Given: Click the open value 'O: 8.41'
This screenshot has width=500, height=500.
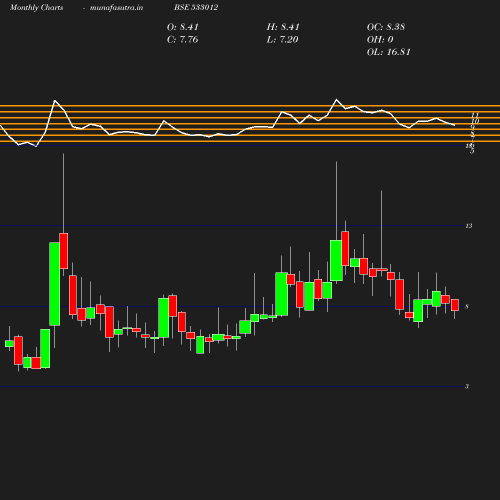Looking at the screenshot, I should pyautogui.click(x=183, y=27).
